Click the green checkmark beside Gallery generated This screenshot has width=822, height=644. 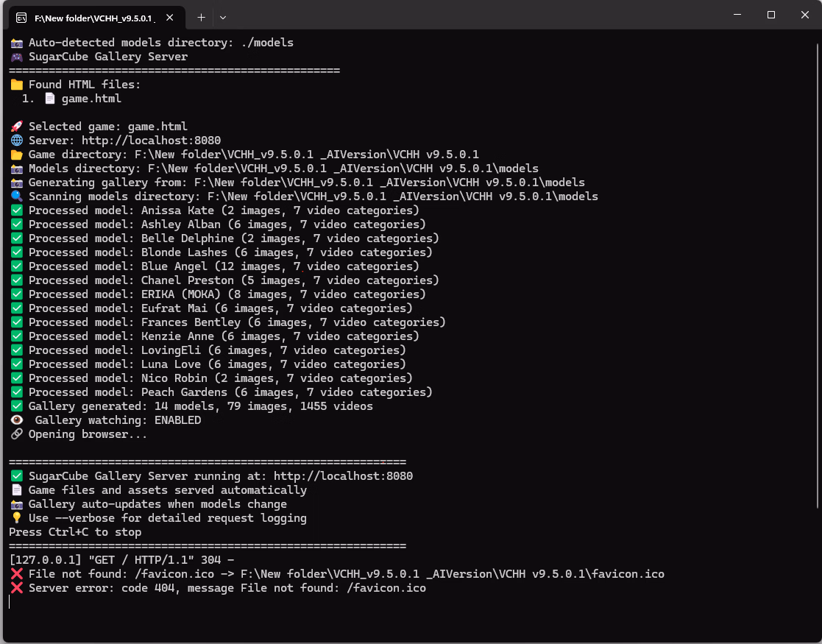[x=17, y=406]
